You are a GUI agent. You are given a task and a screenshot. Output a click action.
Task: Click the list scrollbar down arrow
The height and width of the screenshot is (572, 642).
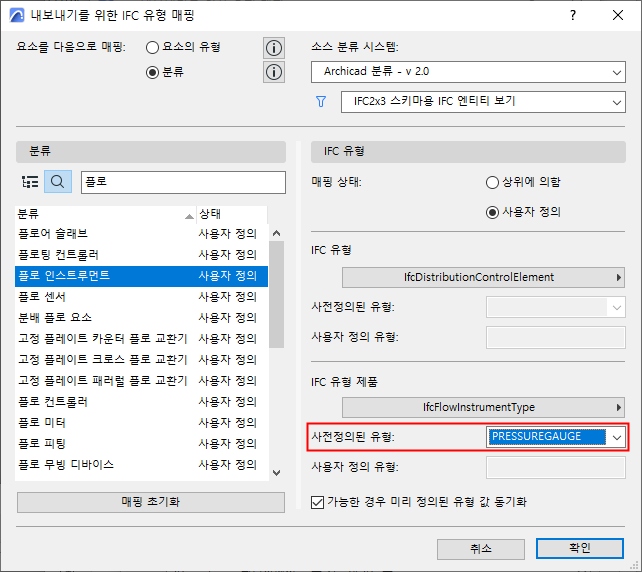point(276,473)
